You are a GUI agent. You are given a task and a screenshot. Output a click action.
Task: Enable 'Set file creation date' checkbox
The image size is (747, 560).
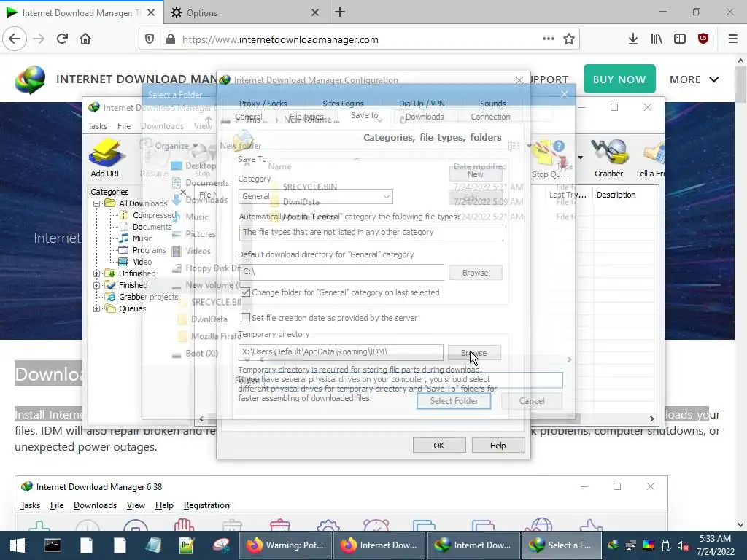point(245,318)
